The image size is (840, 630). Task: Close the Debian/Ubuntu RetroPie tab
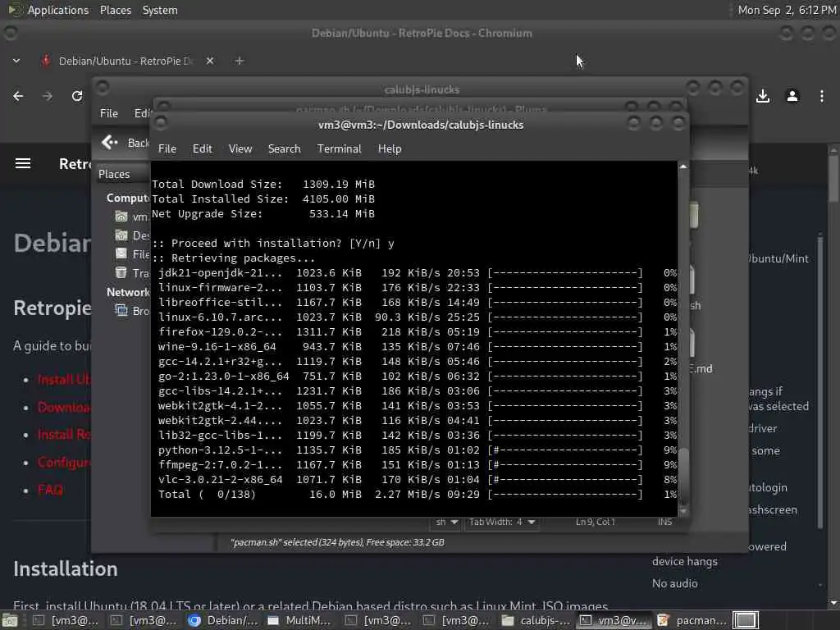click(210, 61)
